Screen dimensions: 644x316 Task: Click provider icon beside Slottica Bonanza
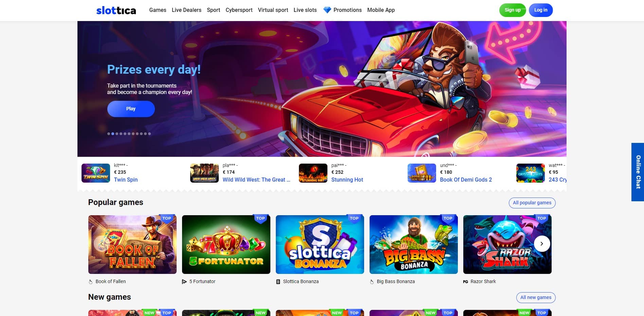(x=278, y=282)
